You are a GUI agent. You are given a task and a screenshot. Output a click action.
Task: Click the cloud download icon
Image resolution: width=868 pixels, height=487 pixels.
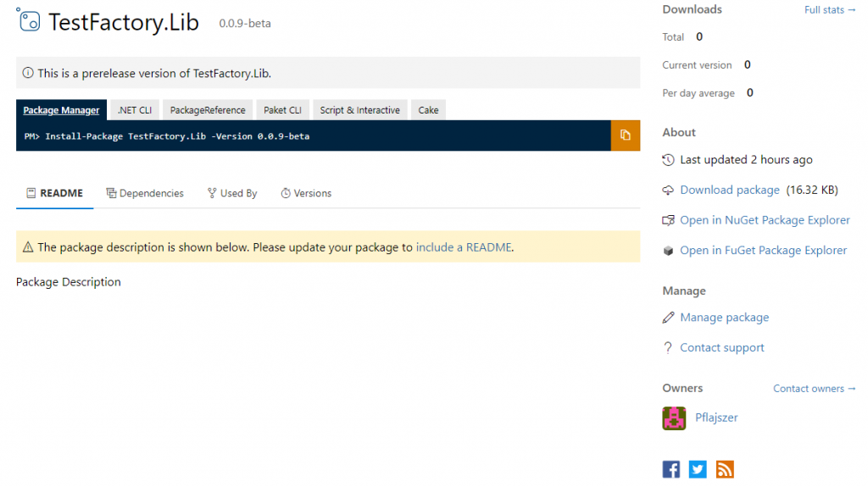coord(668,191)
